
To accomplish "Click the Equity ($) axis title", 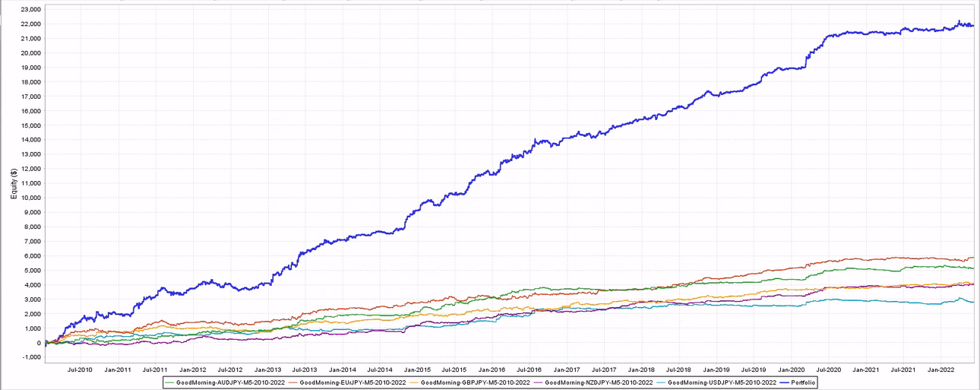I will click(x=14, y=183).
